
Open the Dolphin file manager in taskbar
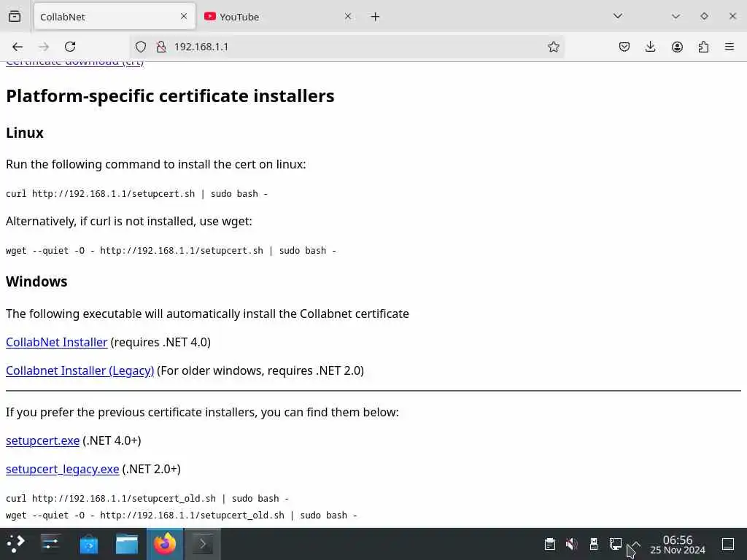pyautogui.click(x=127, y=544)
